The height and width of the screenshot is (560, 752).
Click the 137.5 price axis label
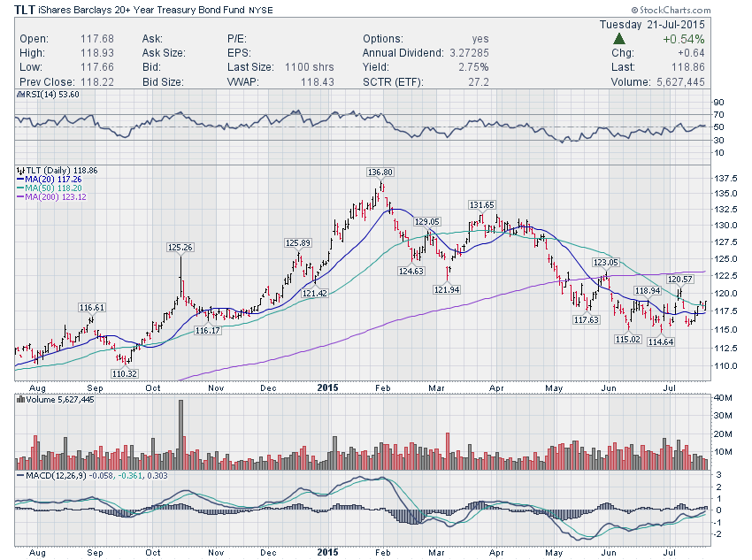click(x=726, y=179)
